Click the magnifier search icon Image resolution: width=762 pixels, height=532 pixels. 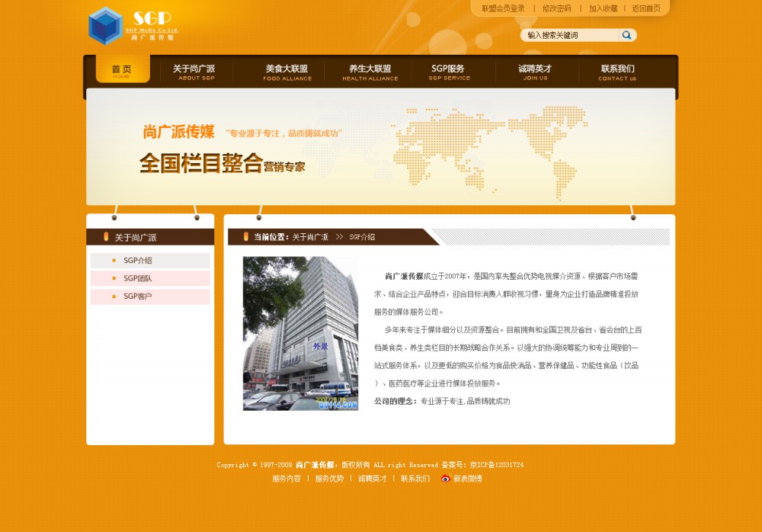[626, 34]
